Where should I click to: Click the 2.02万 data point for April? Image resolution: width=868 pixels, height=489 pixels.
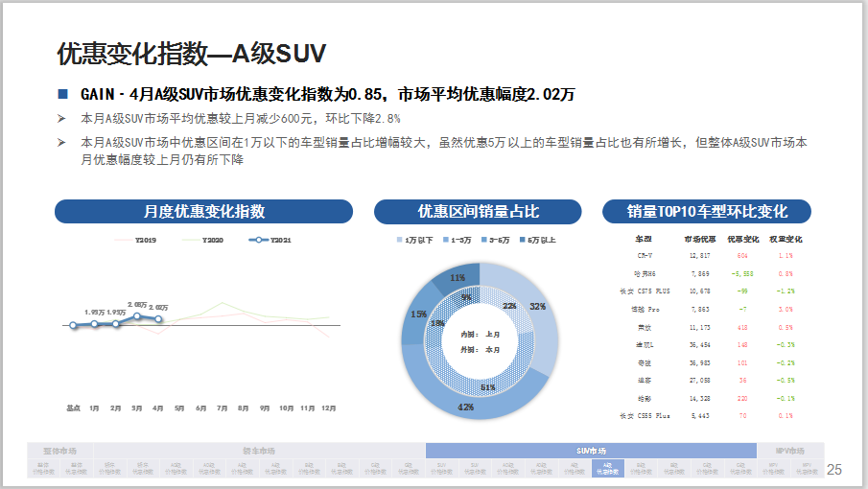tap(159, 319)
